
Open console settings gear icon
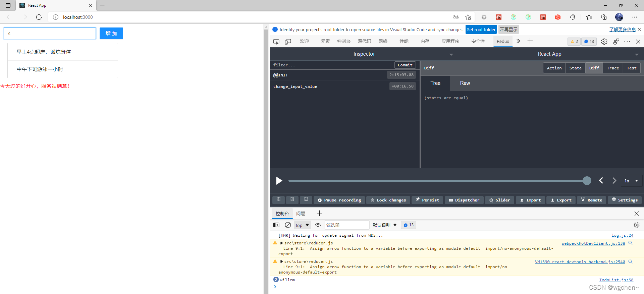637,225
